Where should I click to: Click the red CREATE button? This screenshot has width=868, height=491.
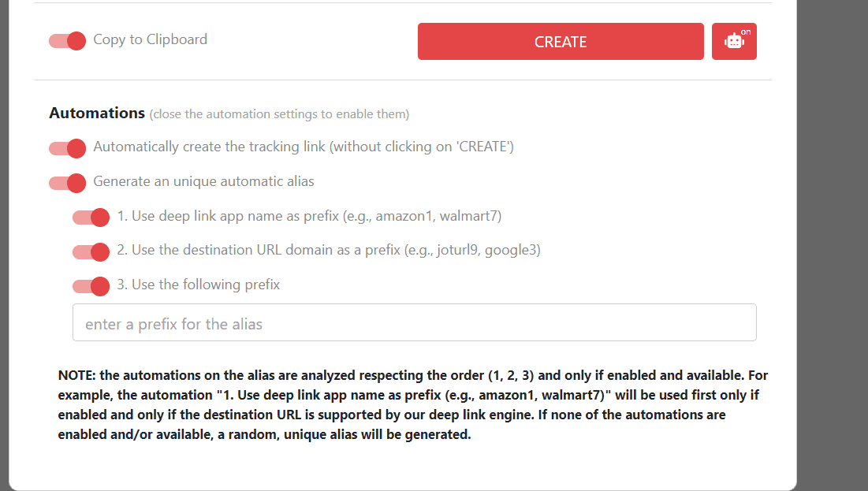coord(561,41)
